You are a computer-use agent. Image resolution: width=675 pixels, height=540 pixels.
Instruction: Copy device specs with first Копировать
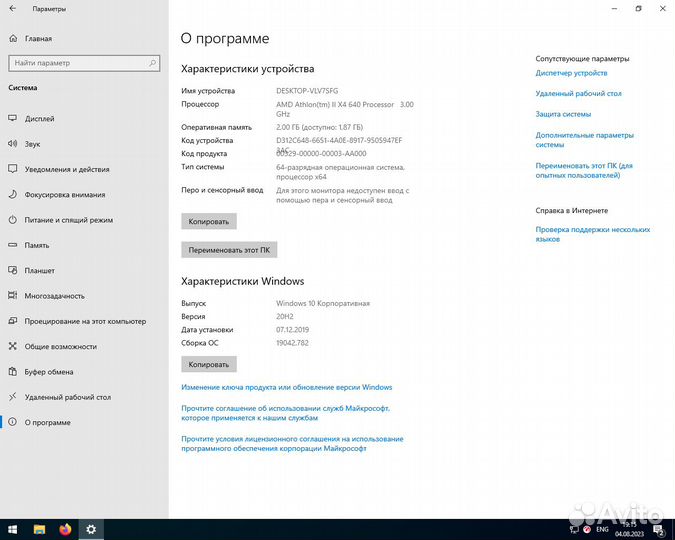click(209, 221)
